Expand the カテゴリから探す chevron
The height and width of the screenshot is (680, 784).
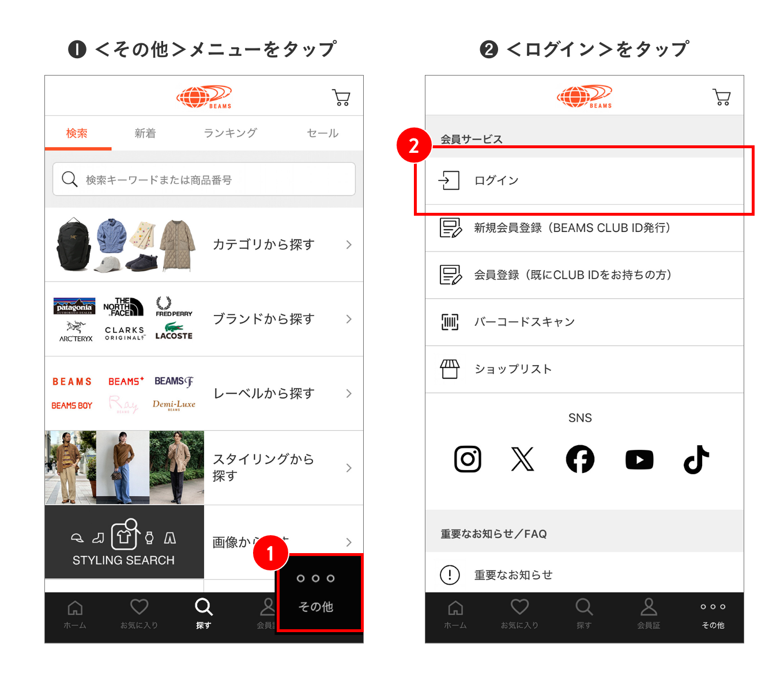pos(349,245)
